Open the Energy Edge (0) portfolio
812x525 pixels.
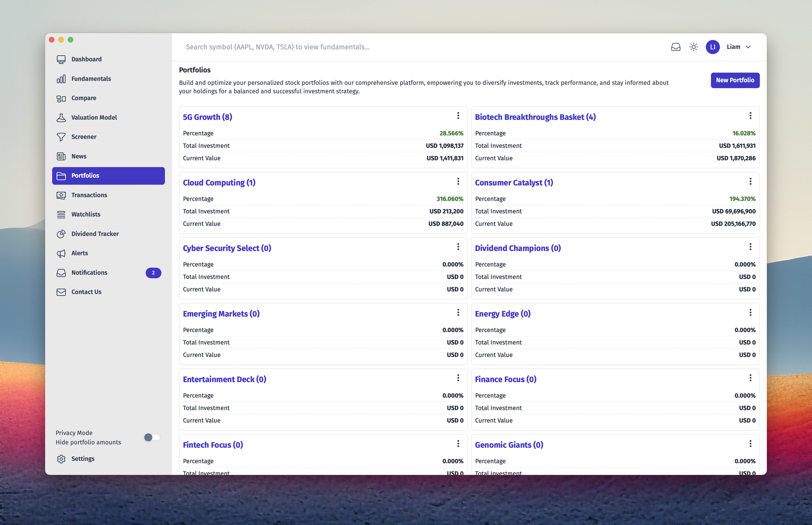tap(503, 314)
